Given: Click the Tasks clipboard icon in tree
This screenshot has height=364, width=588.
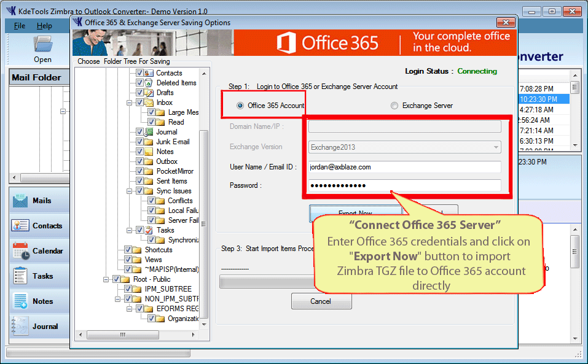Looking at the screenshot, I should (x=149, y=230).
